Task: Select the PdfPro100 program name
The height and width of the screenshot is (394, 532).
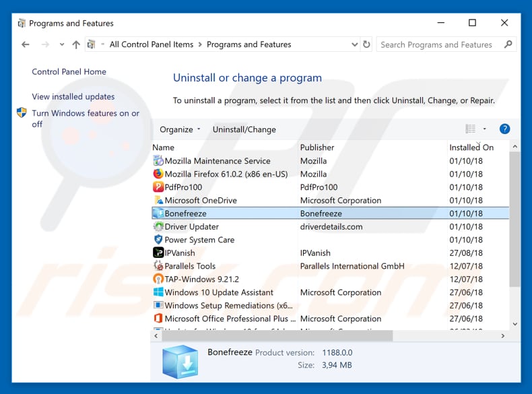Action: click(183, 187)
